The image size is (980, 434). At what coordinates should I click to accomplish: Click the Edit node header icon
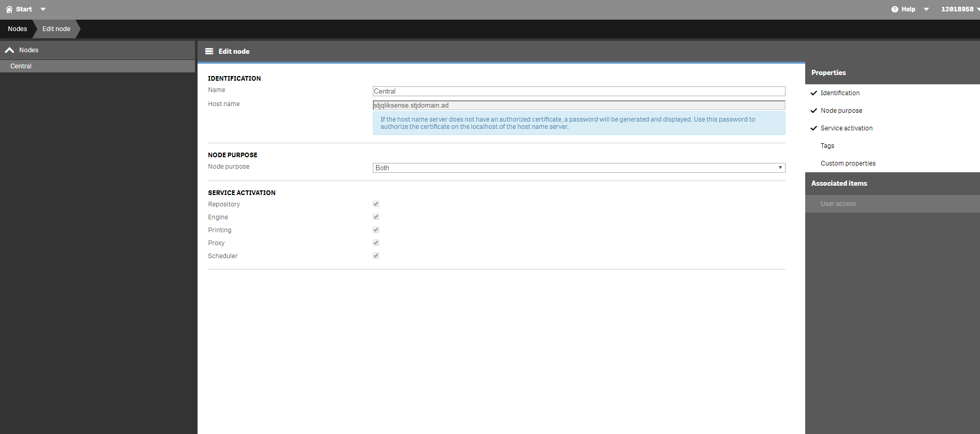coord(209,51)
